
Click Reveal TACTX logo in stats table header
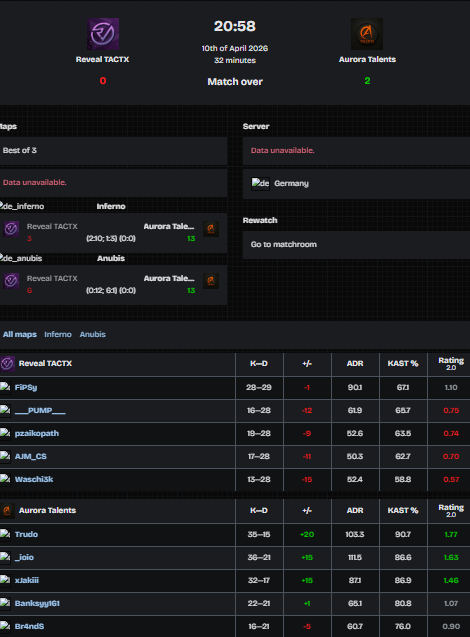click(7, 364)
